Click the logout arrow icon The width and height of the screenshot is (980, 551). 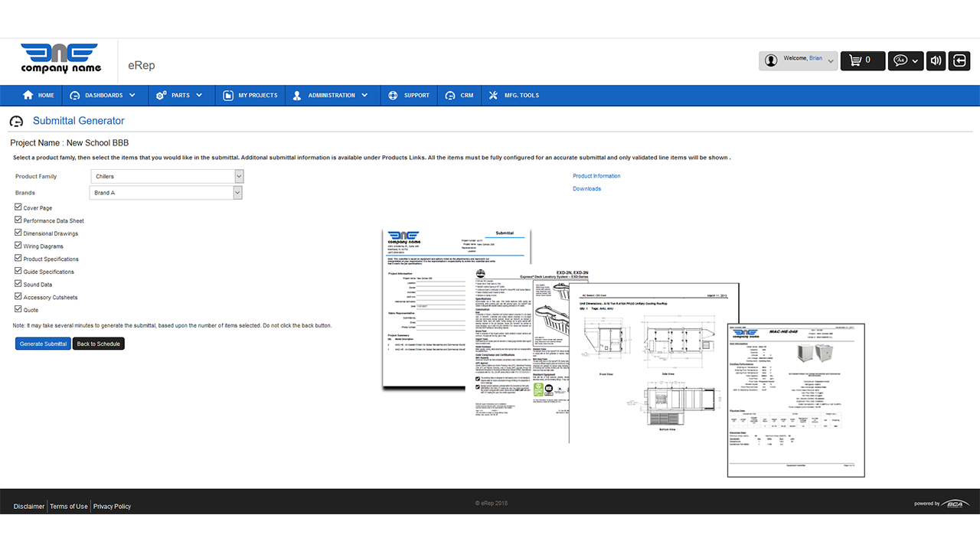point(959,60)
